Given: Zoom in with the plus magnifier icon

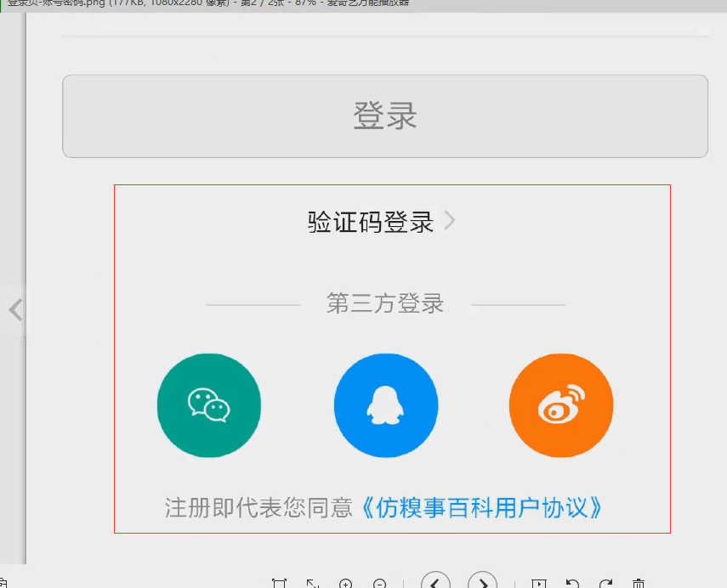Looking at the screenshot, I should (346, 584).
